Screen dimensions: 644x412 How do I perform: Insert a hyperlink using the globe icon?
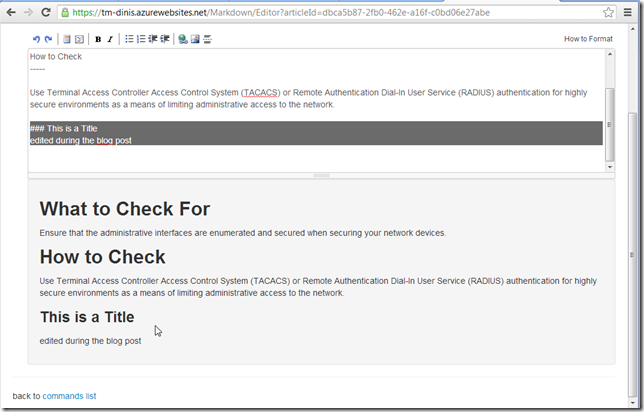click(x=183, y=39)
